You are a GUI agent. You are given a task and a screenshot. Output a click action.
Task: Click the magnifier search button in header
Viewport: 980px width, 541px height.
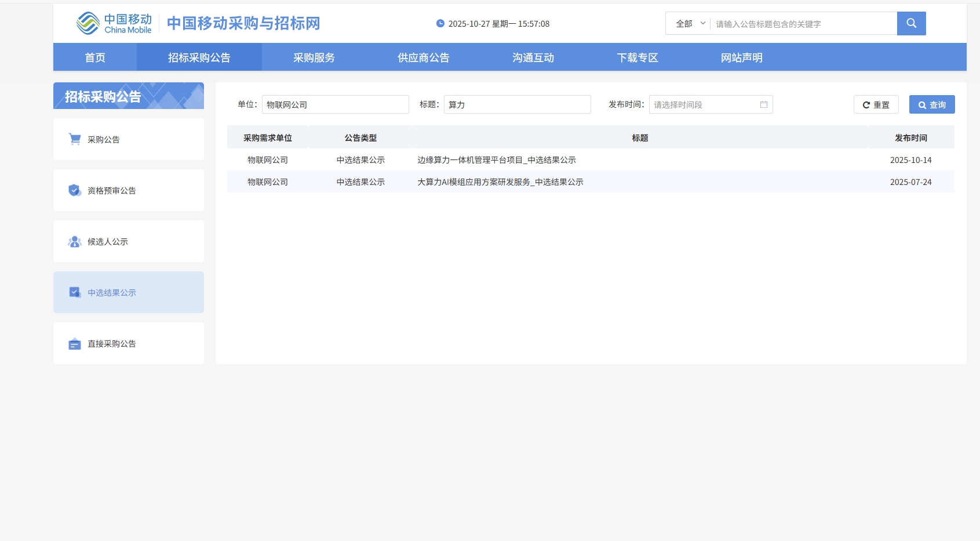point(911,23)
